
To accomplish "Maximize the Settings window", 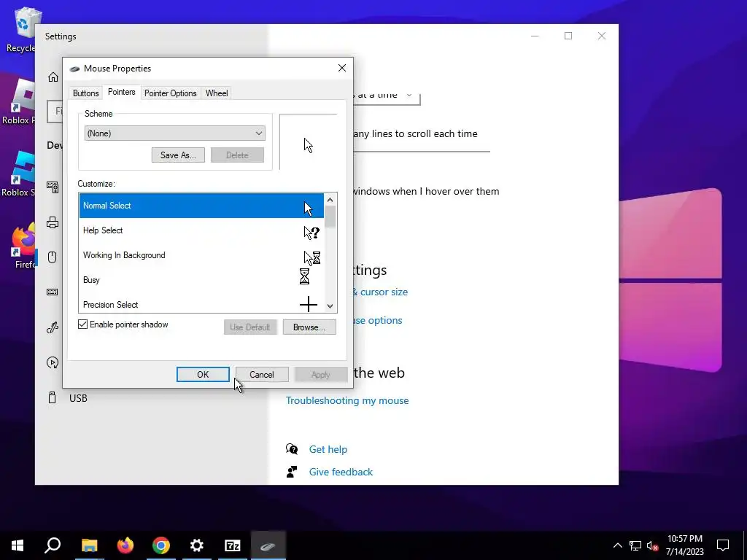I will coord(568,36).
